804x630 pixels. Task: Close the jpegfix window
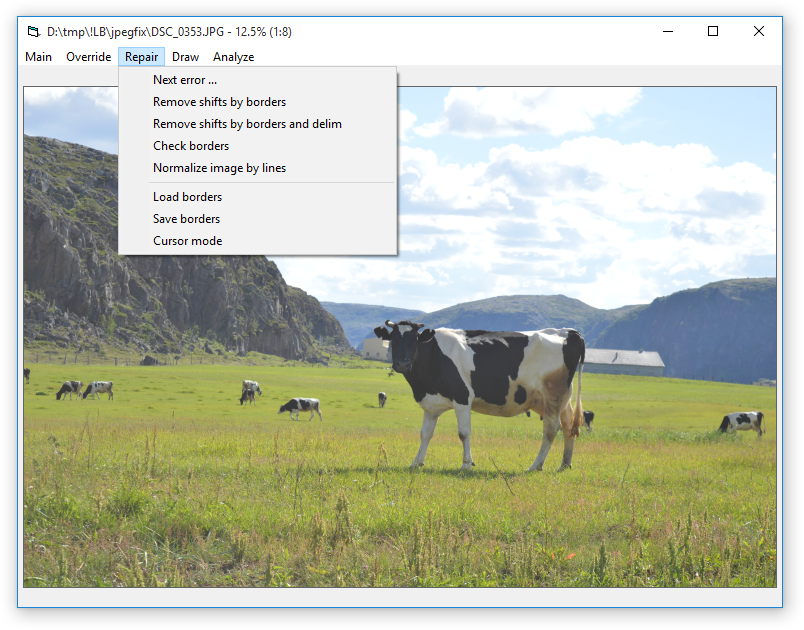click(759, 31)
